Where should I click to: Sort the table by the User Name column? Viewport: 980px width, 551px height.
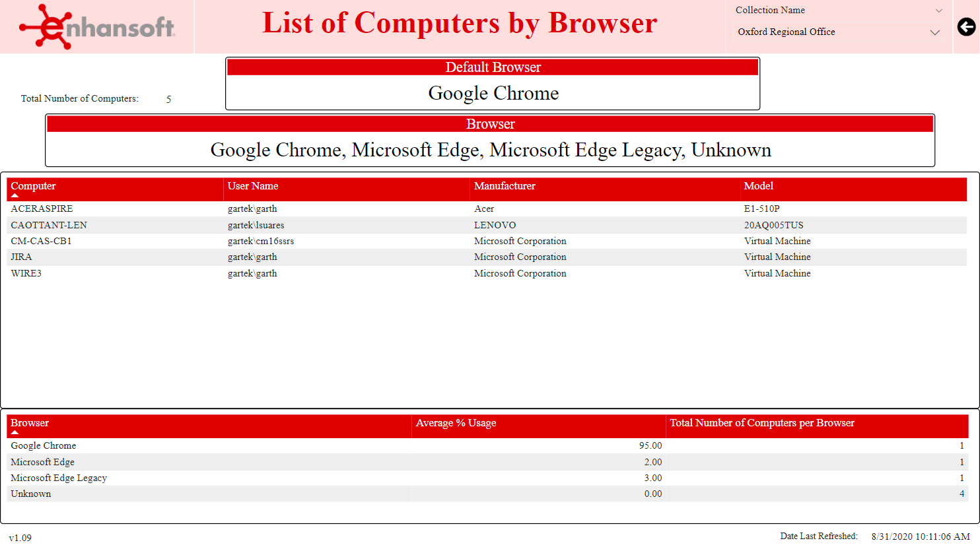click(253, 185)
